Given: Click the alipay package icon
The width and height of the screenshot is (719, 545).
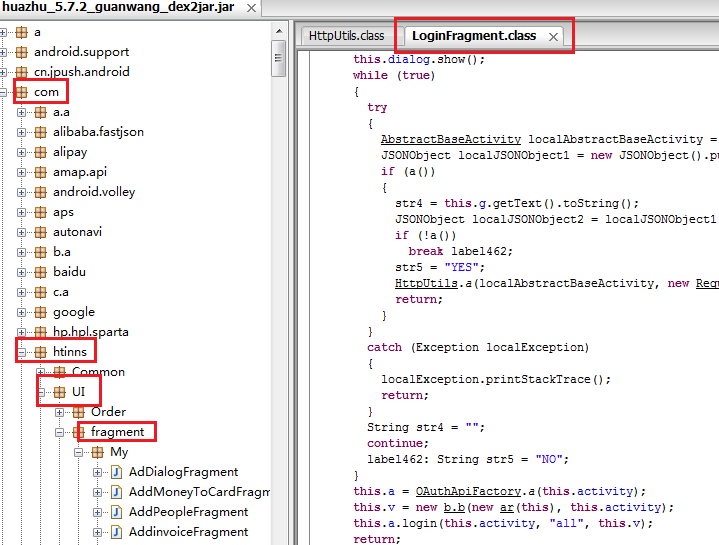Looking at the screenshot, I should tap(40, 152).
